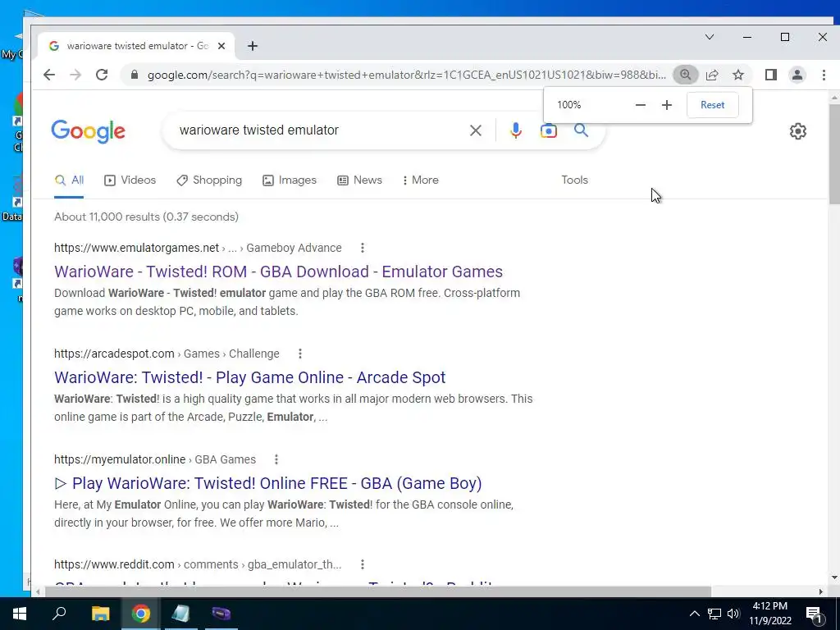Open Chrome three-dot menu

(824, 75)
